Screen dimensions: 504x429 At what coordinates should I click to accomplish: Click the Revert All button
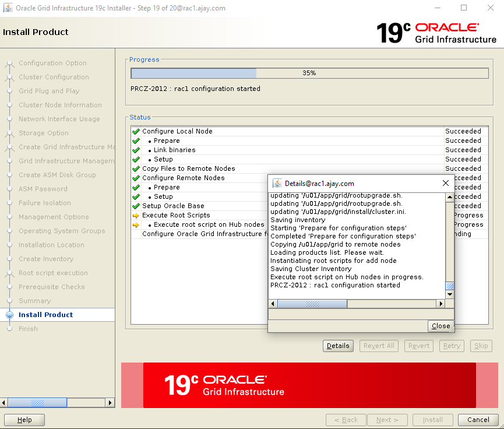(x=379, y=346)
